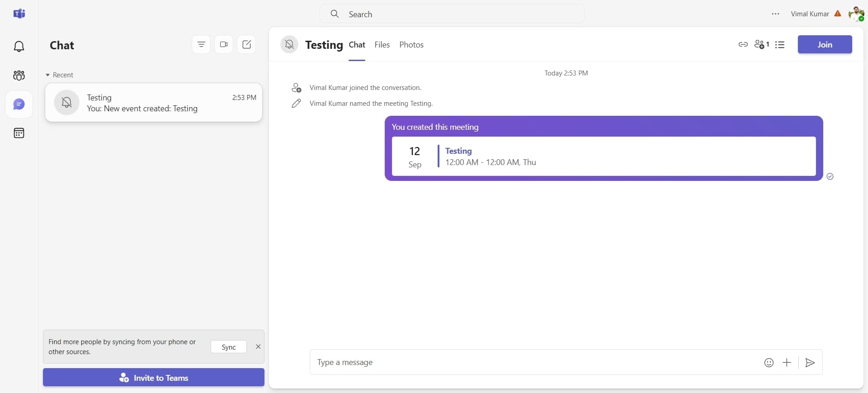Image resolution: width=868 pixels, height=393 pixels.
Task: Open the plus attachments menu
Action: click(787, 362)
